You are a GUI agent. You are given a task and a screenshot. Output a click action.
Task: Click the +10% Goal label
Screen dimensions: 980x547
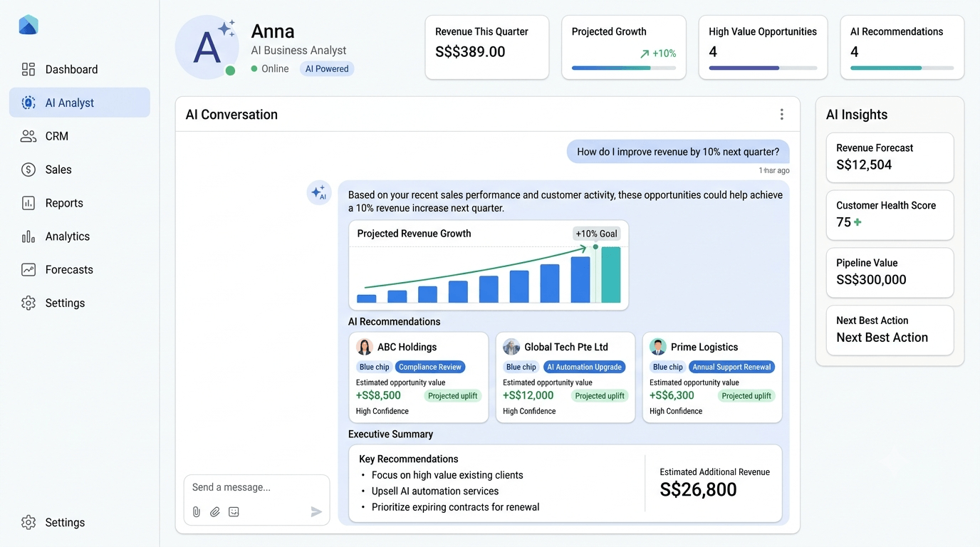pyautogui.click(x=597, y=234)
